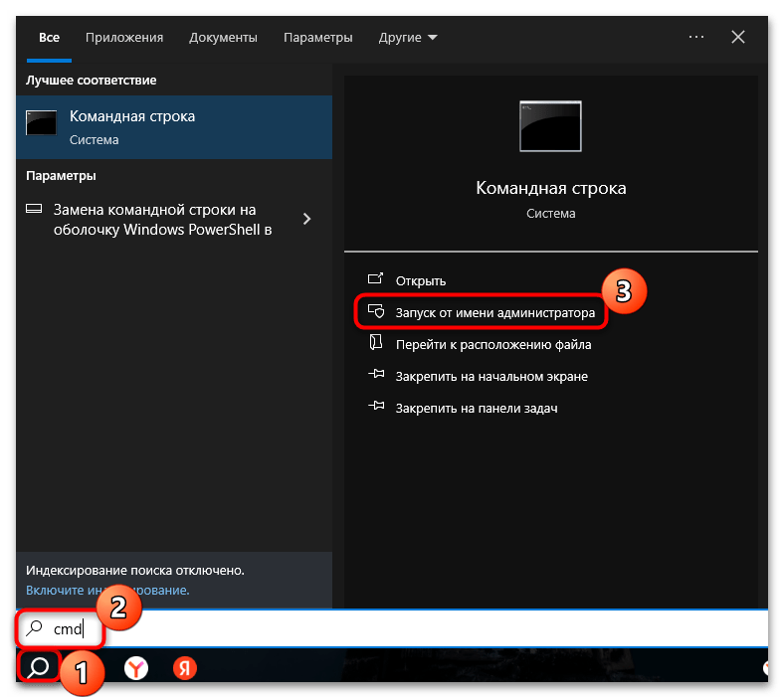Image resolution: width=784 pixels, height=698 pixels.
Task: Click the pin icon beside начальном экране
Action: coord(376,374)
